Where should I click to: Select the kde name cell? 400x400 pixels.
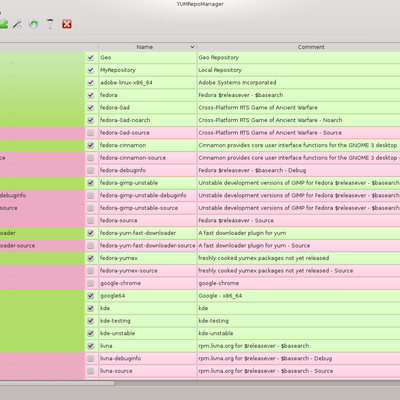147,309
